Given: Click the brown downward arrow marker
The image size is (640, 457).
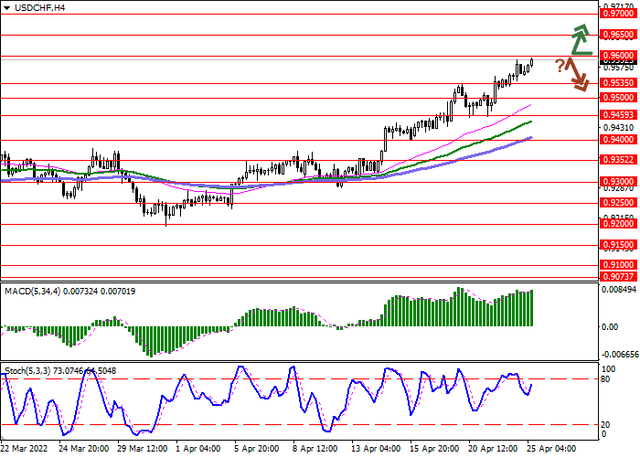Looking at the screenshot, I should tap(577, 74).
